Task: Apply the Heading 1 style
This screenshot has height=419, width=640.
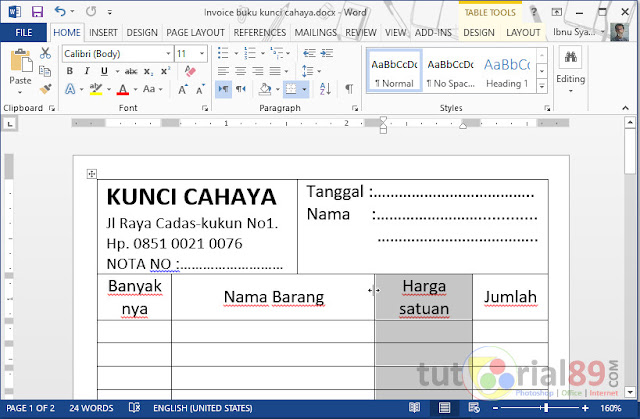Action: [x=507, y=71]
